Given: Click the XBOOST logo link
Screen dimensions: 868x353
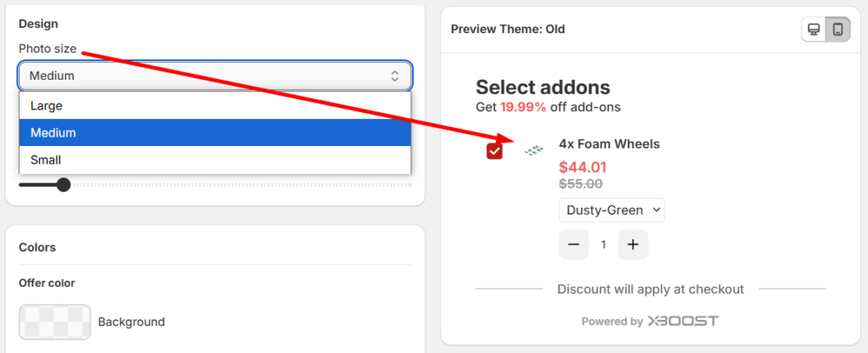Looking at the screenshot, I should 683,322.
